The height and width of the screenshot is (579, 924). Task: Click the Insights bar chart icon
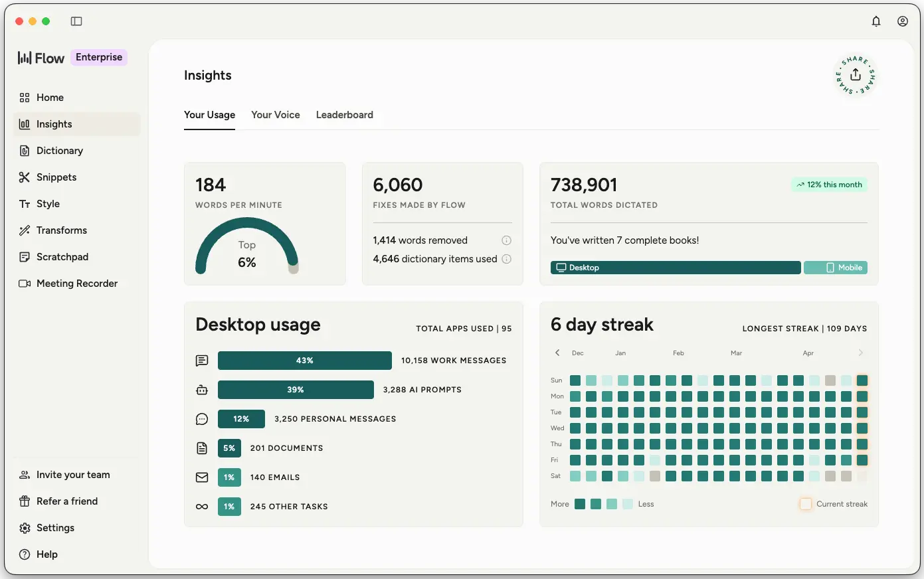[25, 124]
